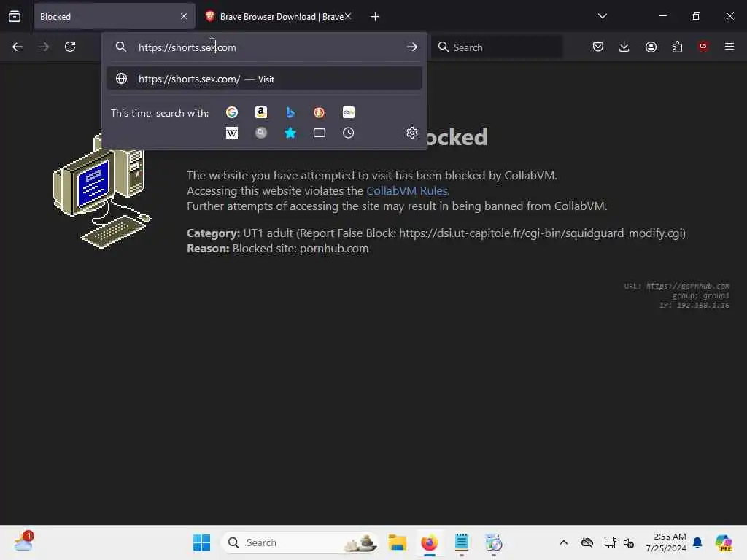Open the uBlock Origin extension icon
747x560 pixels.
pyautogui.click(x=703, y=47)
